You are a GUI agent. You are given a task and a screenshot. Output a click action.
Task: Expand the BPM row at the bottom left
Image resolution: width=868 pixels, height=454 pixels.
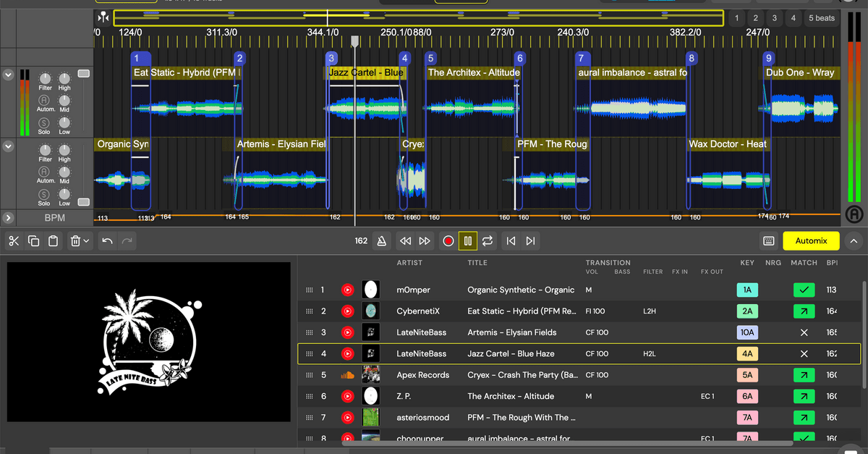point(8,217)
